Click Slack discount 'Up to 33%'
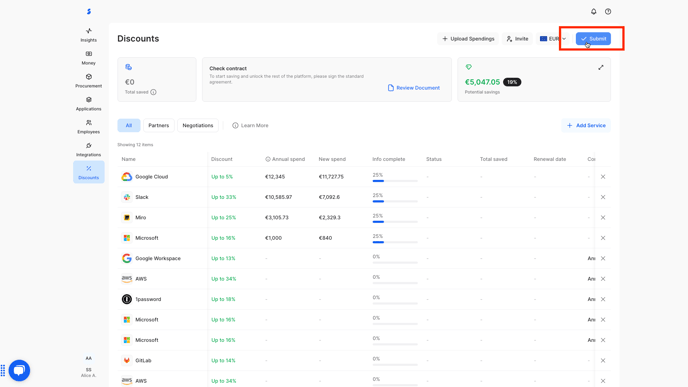The image size is (688, 387). pyautogui.click(x=223, y=197)
